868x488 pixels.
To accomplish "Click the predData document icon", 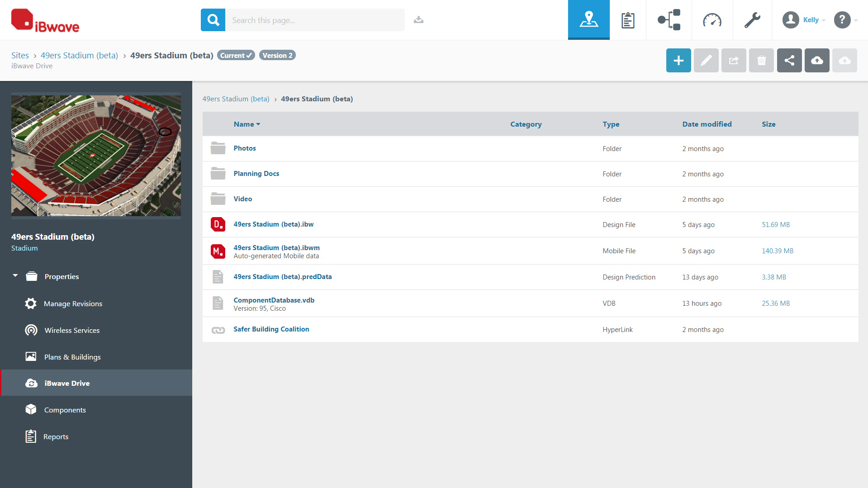I will [218, 277].
